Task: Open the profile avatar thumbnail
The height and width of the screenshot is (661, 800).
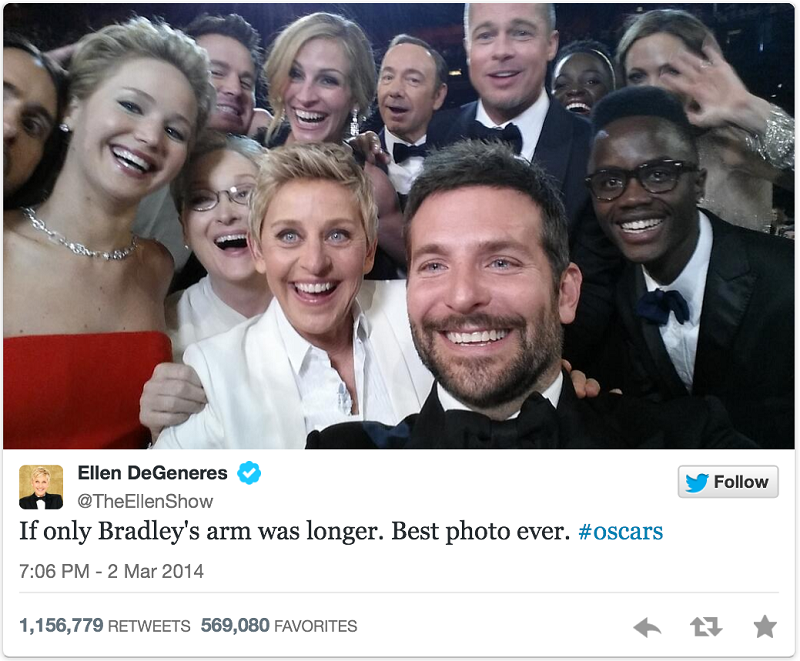Action: coord(41,487)
